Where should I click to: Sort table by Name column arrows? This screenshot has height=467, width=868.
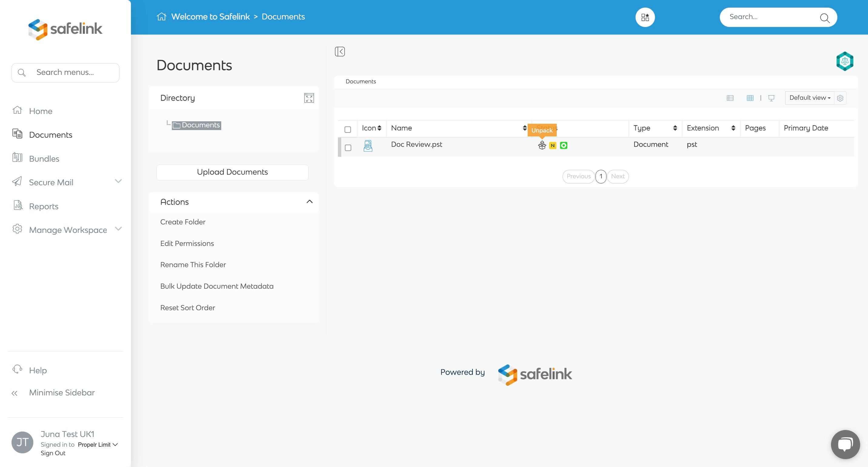pos(524,128)
